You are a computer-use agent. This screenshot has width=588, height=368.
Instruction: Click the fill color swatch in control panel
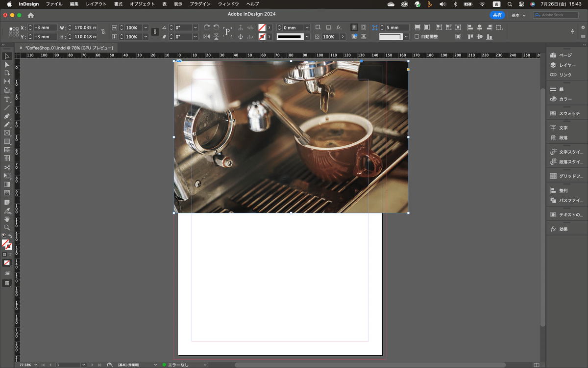262,27
